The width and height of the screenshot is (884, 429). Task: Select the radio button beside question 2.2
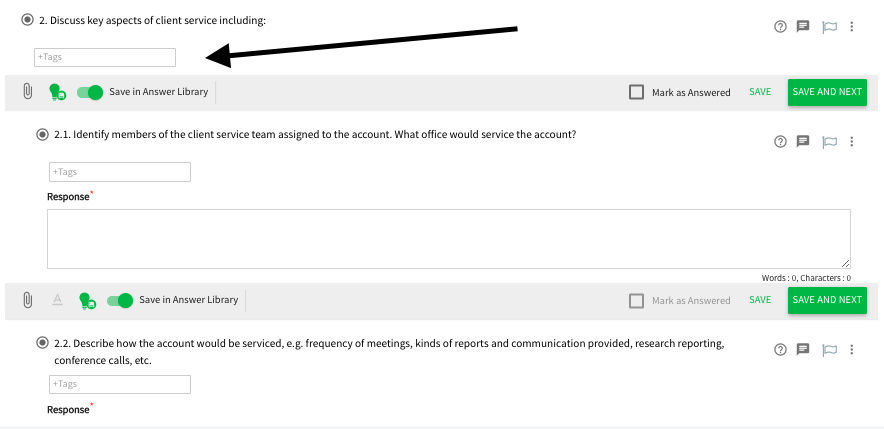(42, 343)
